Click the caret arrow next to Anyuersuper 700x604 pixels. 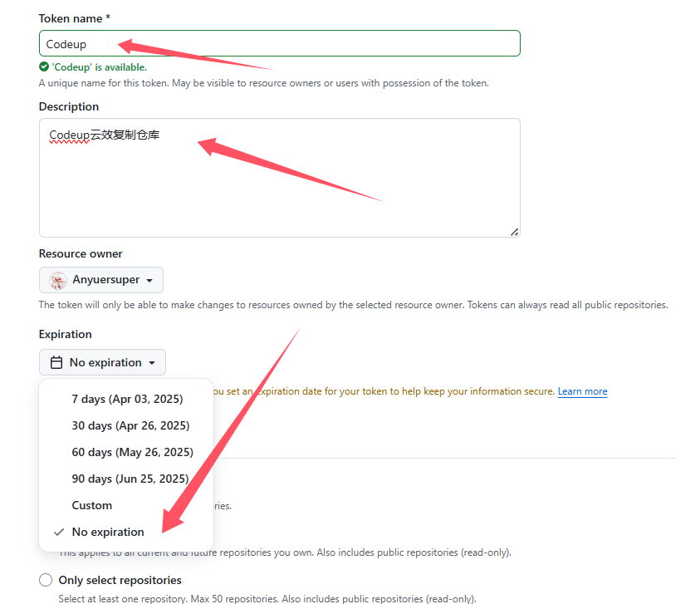(x=149, y=281)
